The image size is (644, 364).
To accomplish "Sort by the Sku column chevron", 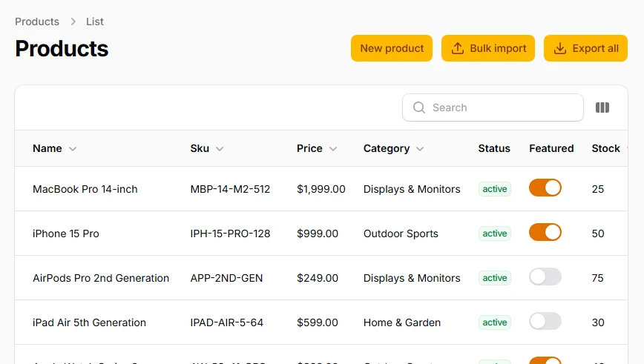I will point(220,148).
